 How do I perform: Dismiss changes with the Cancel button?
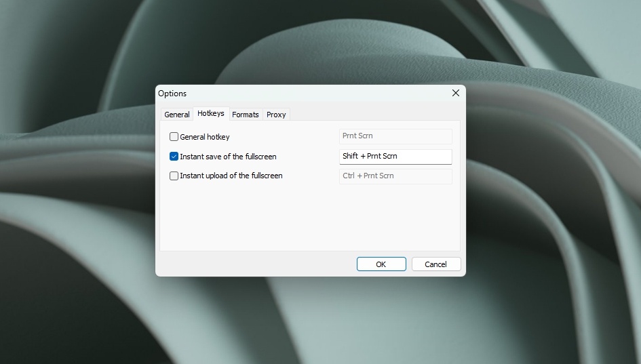coord(435,264)
